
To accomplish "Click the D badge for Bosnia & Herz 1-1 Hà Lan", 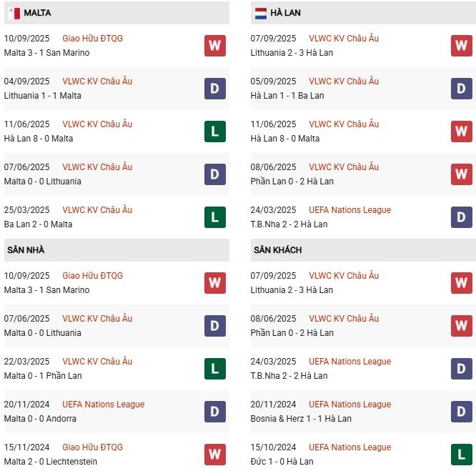I will (462, 412).
